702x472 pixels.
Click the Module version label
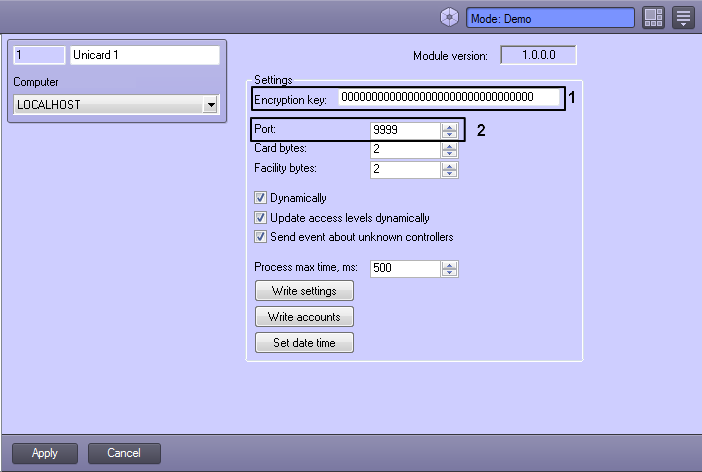[450, 56]
